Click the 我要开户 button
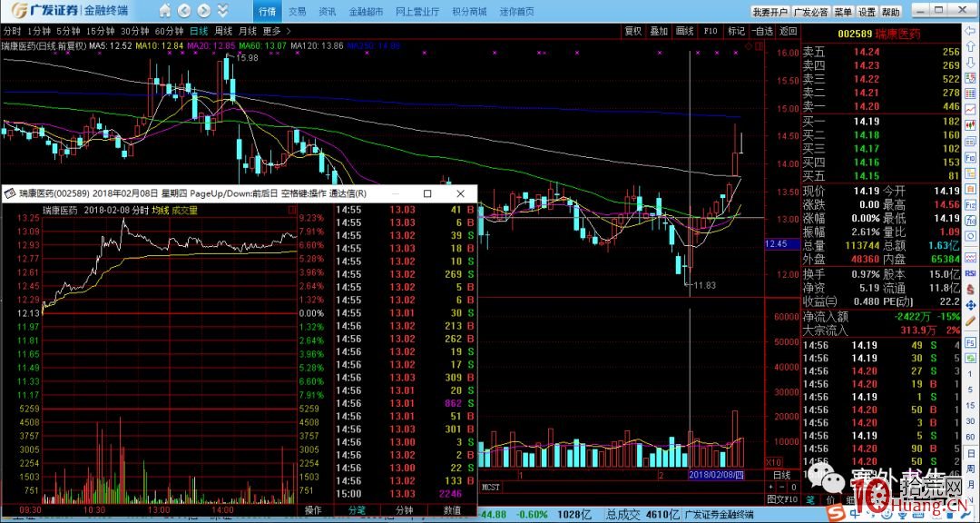Screen dimensions: 980x523 (769, 12)
